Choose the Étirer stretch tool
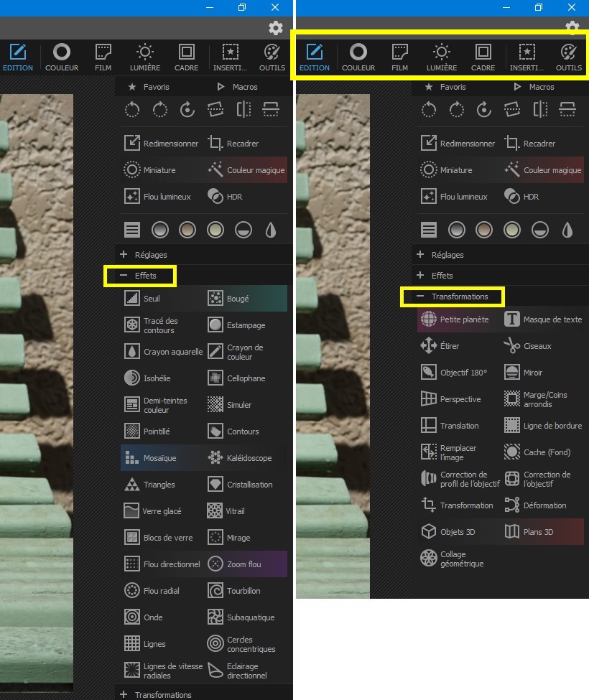589x700 pixels. [x=440, y=345]
